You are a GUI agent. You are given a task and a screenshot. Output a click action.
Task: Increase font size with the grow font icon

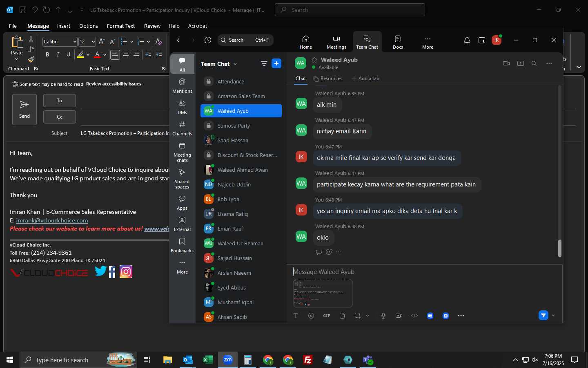[x=102, y=42]
